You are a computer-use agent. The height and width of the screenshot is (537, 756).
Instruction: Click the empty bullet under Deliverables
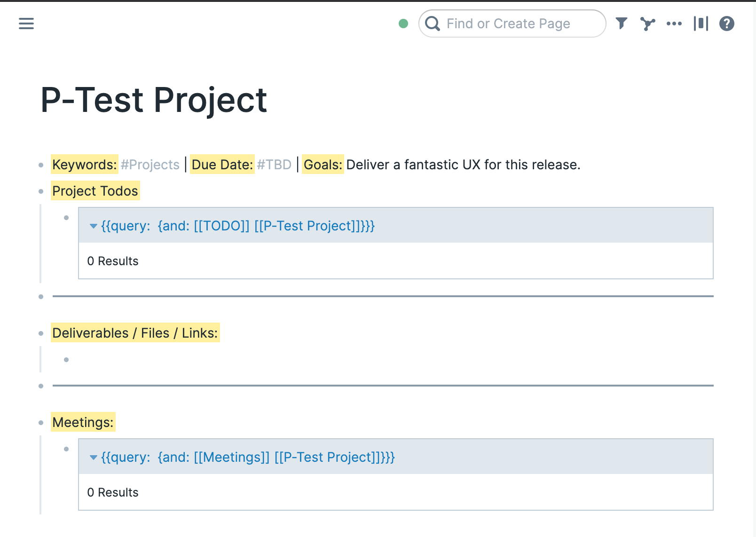click(66, 359)
